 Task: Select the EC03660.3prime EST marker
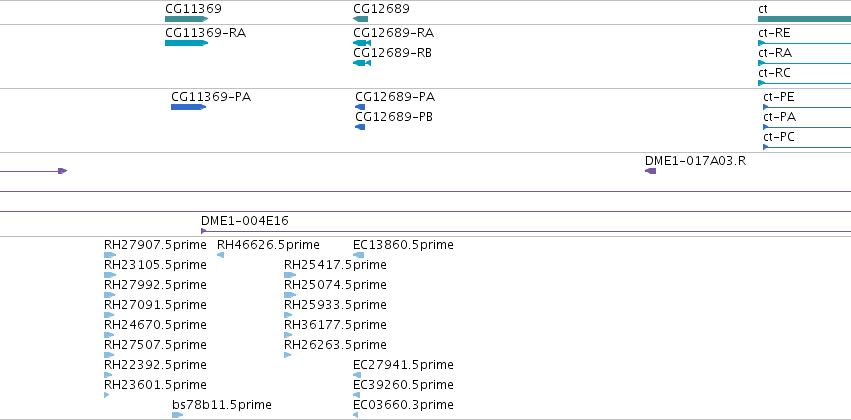tap(355, 415)
